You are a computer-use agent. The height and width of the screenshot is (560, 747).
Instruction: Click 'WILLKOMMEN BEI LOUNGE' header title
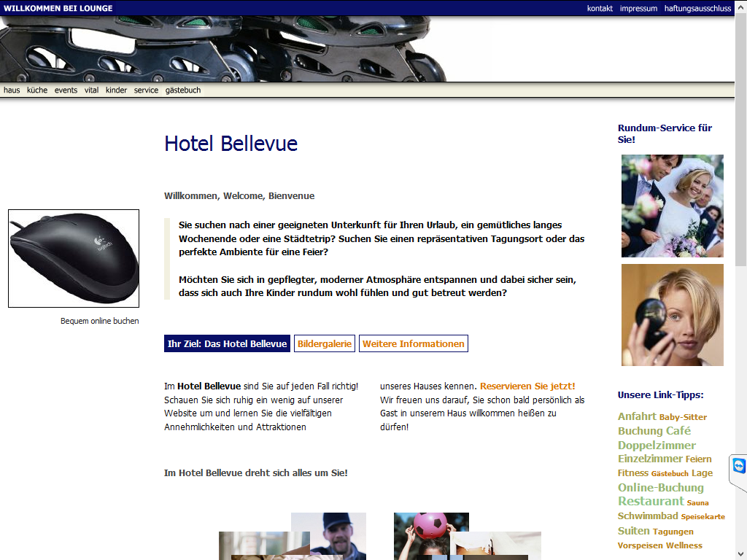(x=58, y=8)
